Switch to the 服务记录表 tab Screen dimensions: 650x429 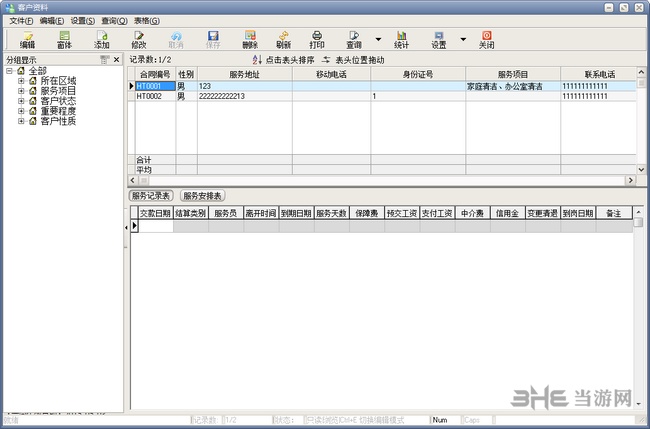152,195
